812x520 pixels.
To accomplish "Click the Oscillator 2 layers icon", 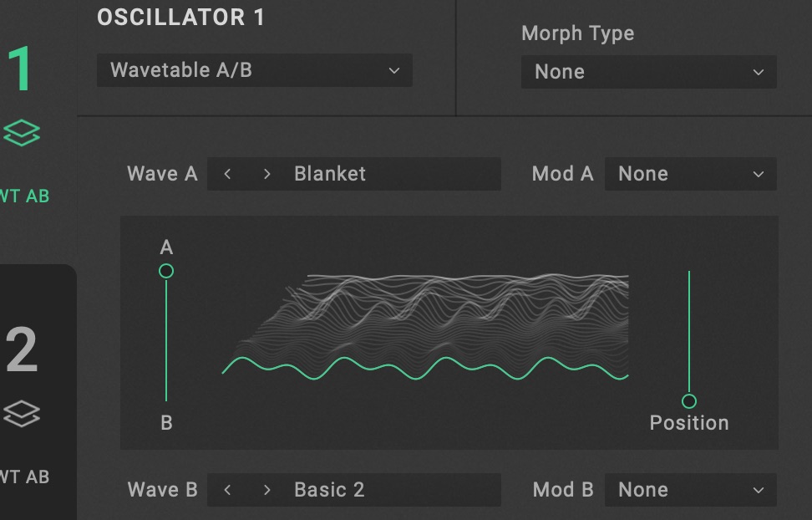I will tap(22, 413).
